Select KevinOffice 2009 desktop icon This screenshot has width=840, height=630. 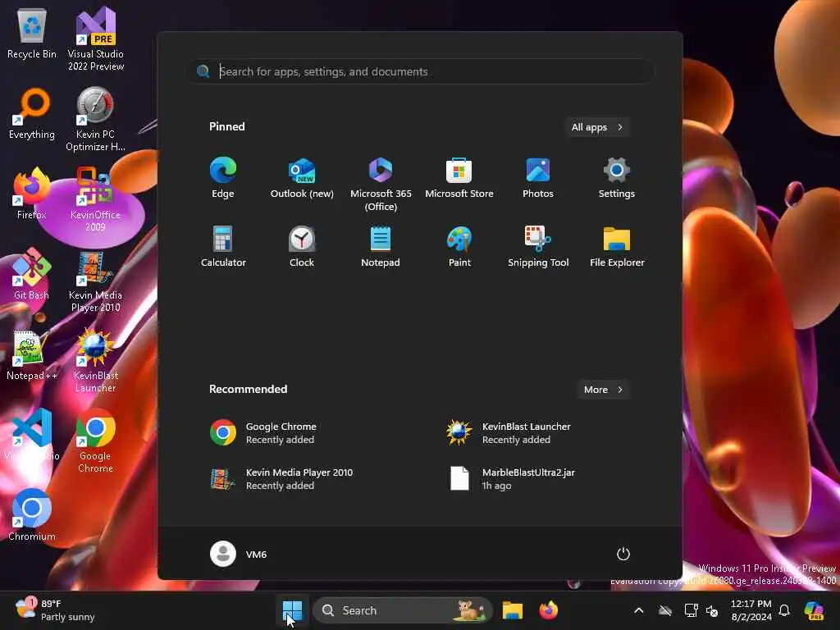click(x=96, y=199)
